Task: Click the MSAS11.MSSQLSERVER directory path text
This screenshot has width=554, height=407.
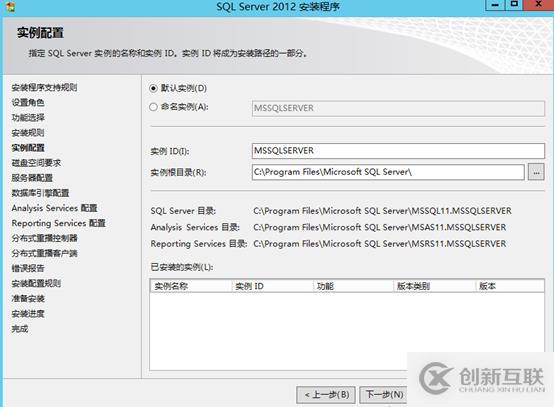Action: [380, 227]
